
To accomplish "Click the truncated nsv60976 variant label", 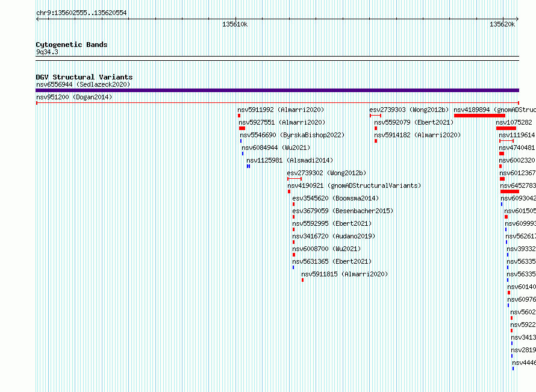I will coord(522,299).
